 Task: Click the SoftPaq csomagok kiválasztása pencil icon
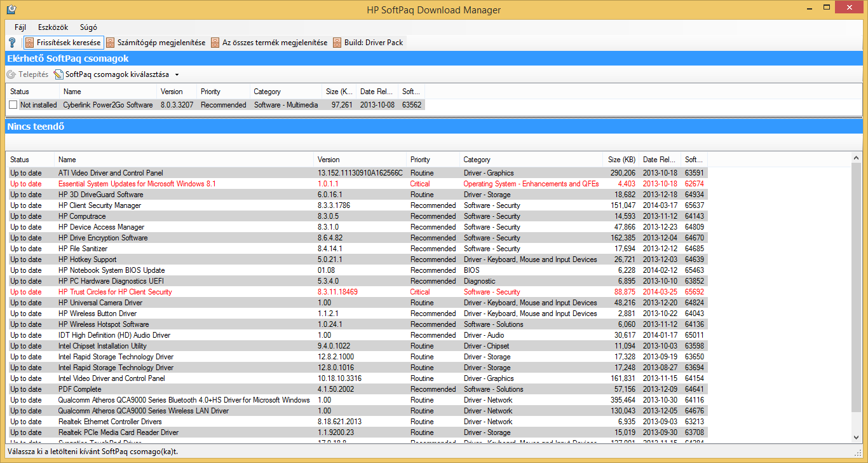(58, 74)
